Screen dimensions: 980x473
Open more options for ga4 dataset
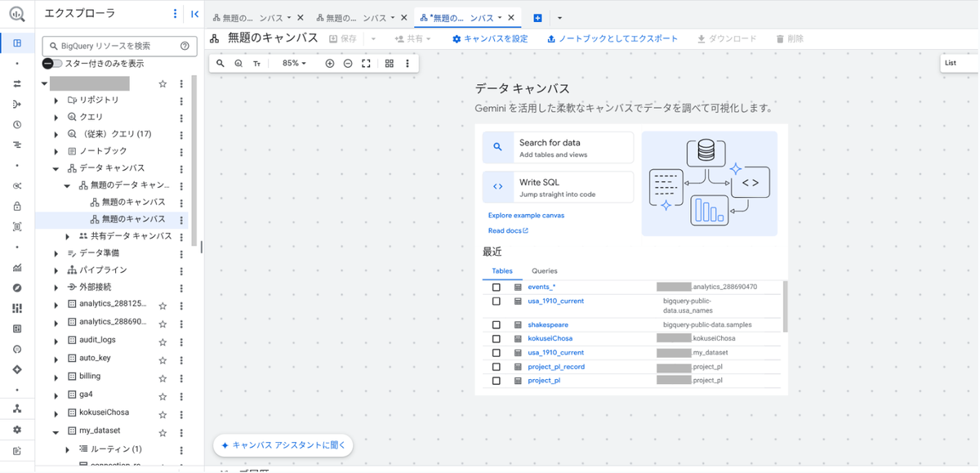coord(181,395)
